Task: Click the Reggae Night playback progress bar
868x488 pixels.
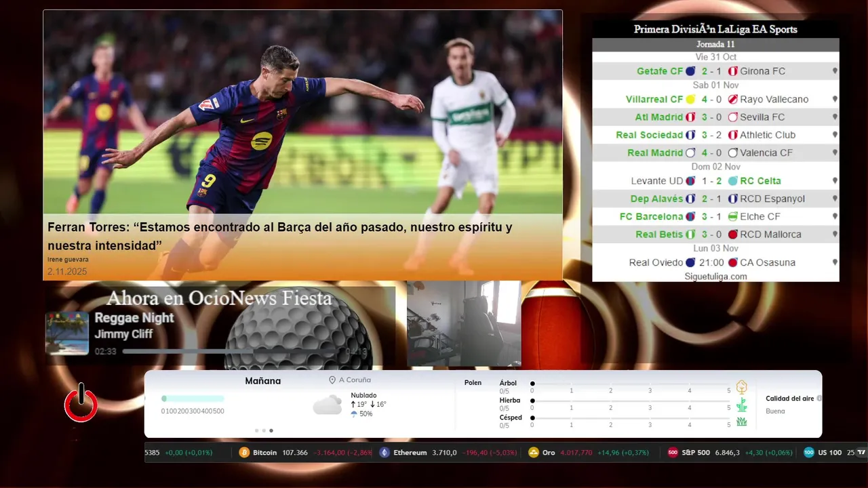Action: pos(232,352)
